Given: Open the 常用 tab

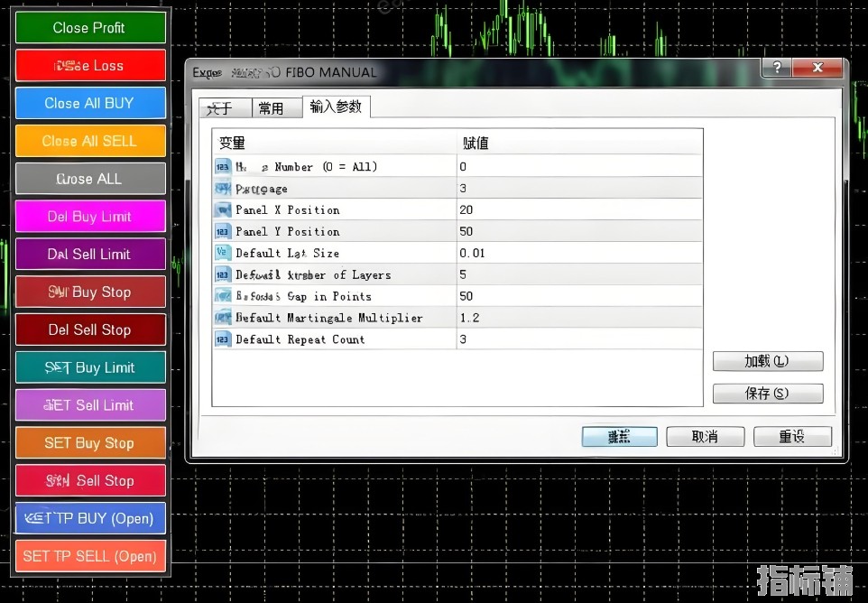Looking at the screenshot, I should (271, 108).
